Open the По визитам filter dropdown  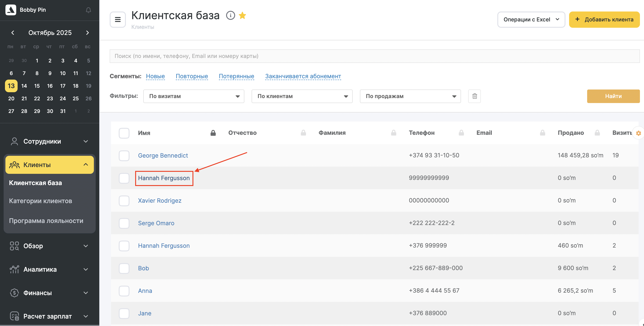tap(194, 96)
